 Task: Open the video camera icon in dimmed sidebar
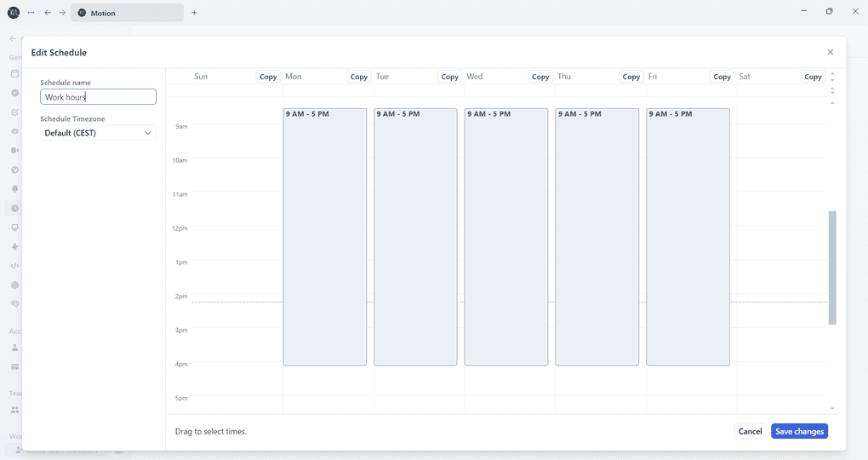tap(15, 150)
